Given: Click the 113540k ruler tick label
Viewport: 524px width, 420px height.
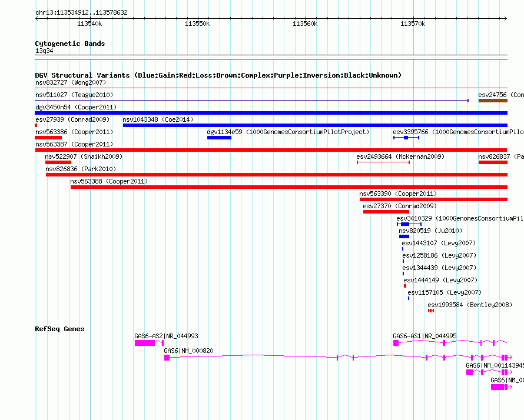Looking at the screenshot, I should point(89,24).
